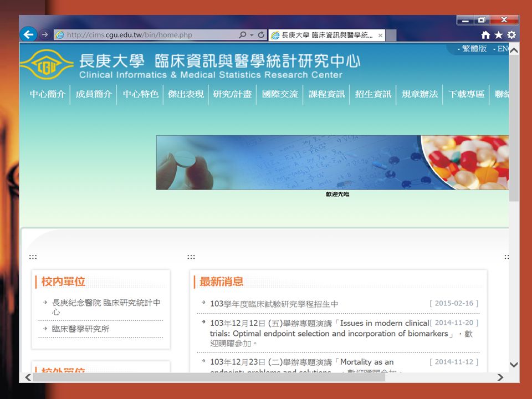Open the 中心特色 menu item
Viewport: 532px width, 399px height.
click(140, 94)
